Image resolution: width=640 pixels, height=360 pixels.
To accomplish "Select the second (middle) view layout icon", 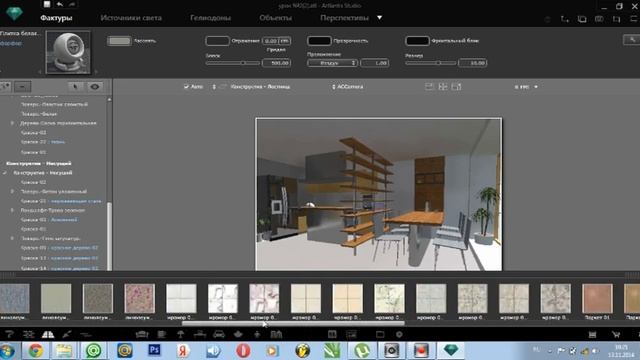I will pos(443,87).
